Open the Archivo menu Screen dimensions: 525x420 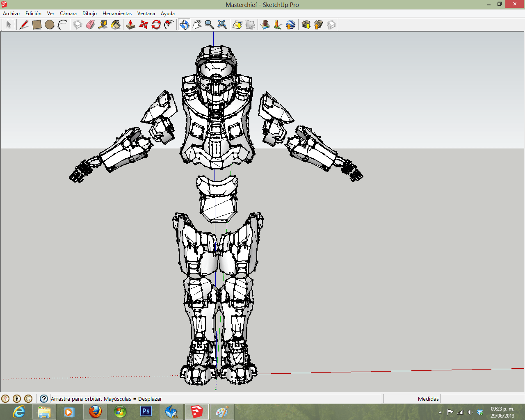(x=11, y=14)
